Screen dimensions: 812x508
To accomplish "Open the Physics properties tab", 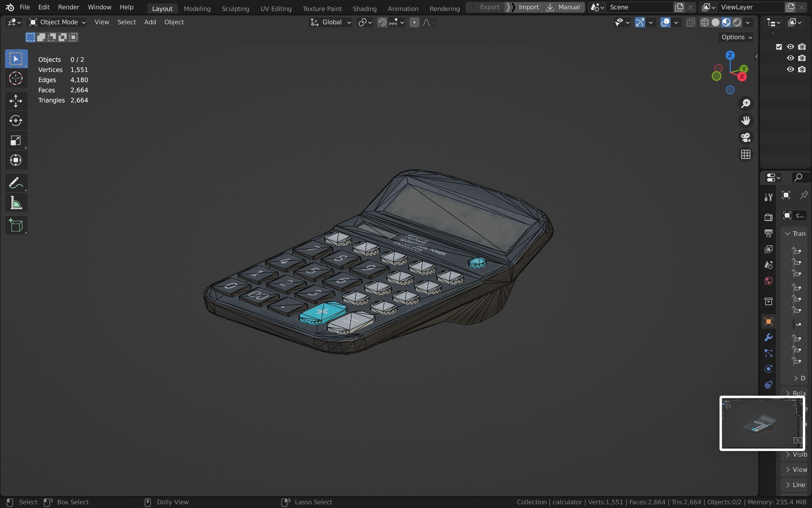I will coord(768,369).
